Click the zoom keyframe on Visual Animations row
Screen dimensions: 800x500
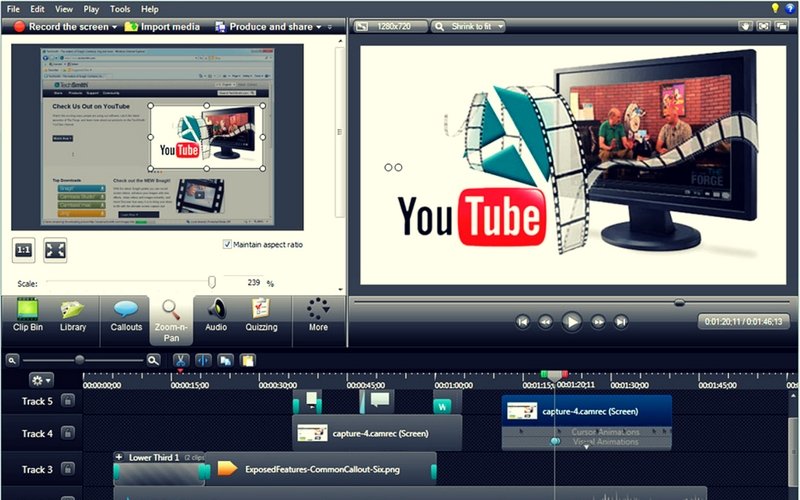(555, 441)
